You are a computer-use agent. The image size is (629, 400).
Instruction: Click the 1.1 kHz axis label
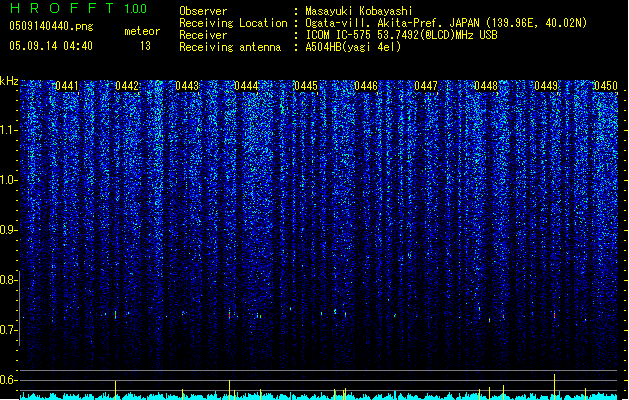9,130
